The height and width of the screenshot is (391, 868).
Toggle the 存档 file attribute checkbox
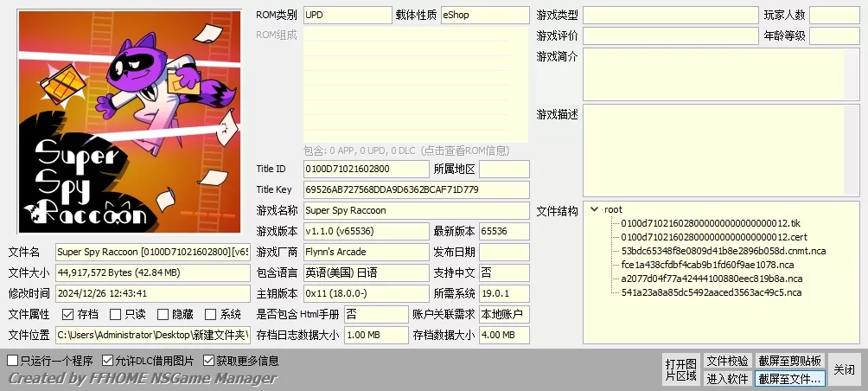coord(68,315)
